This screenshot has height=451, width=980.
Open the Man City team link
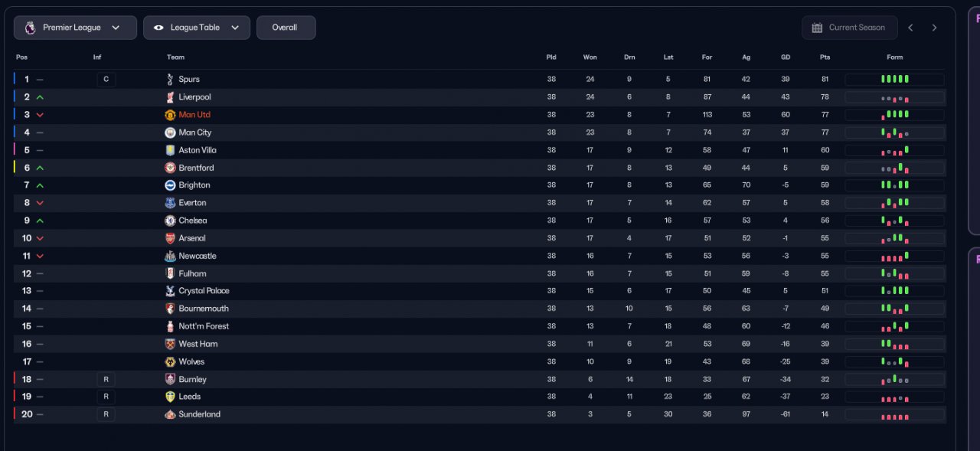pos(194,132)
